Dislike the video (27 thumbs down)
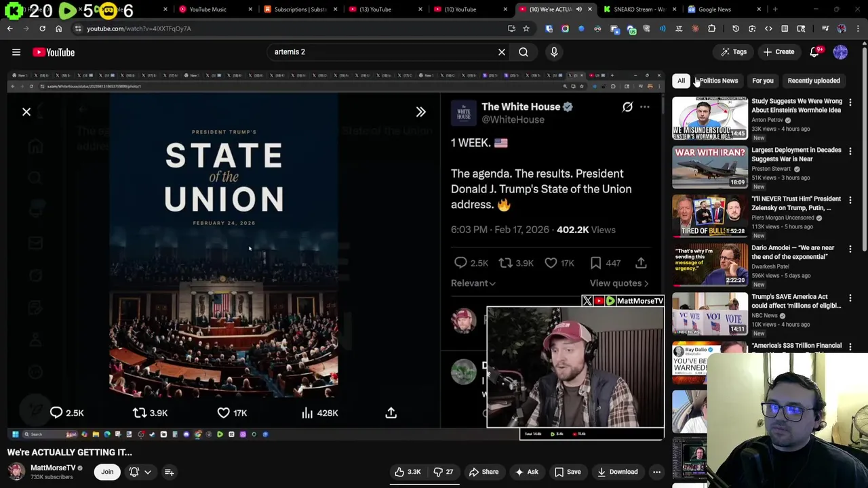 click(x=444, y=472)
